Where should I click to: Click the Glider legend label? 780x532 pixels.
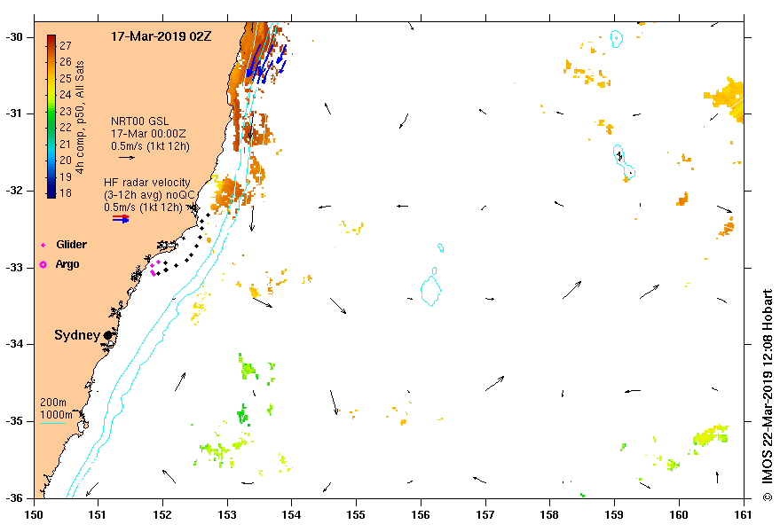[71, 245]
